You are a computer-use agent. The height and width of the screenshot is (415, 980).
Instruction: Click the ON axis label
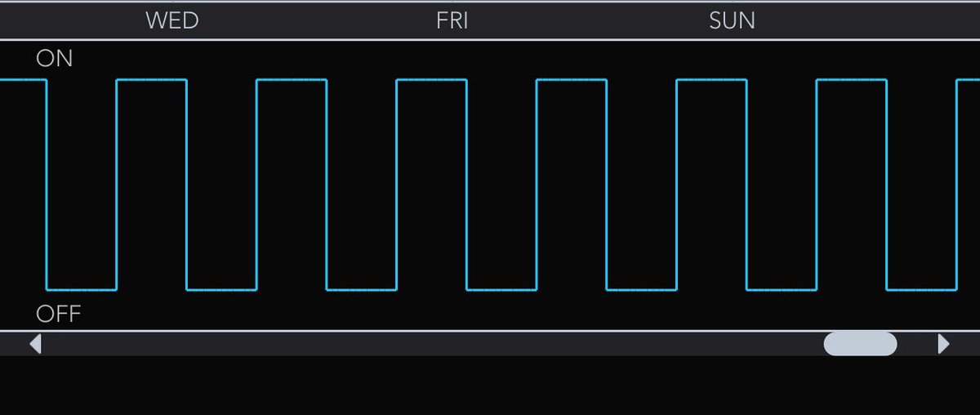click(55, 59)
